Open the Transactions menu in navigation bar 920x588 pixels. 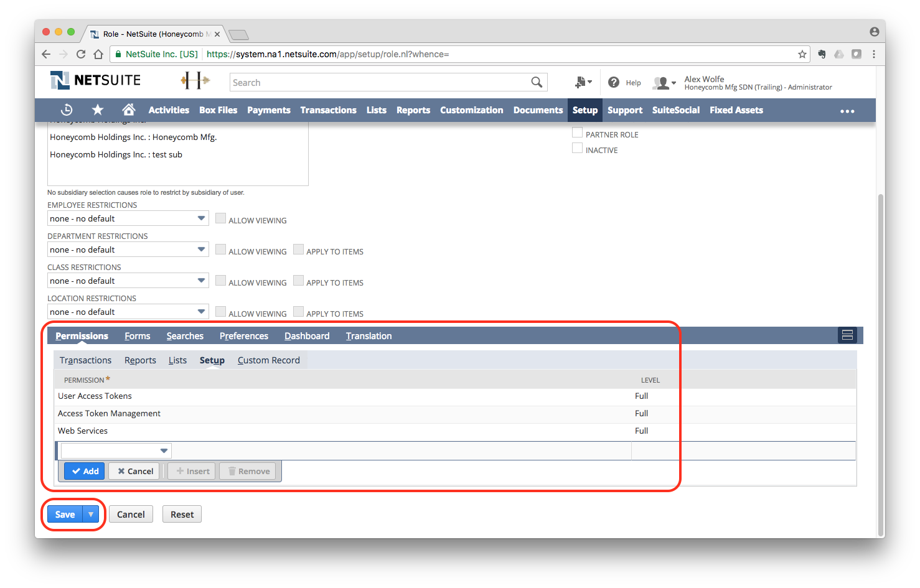328,110
